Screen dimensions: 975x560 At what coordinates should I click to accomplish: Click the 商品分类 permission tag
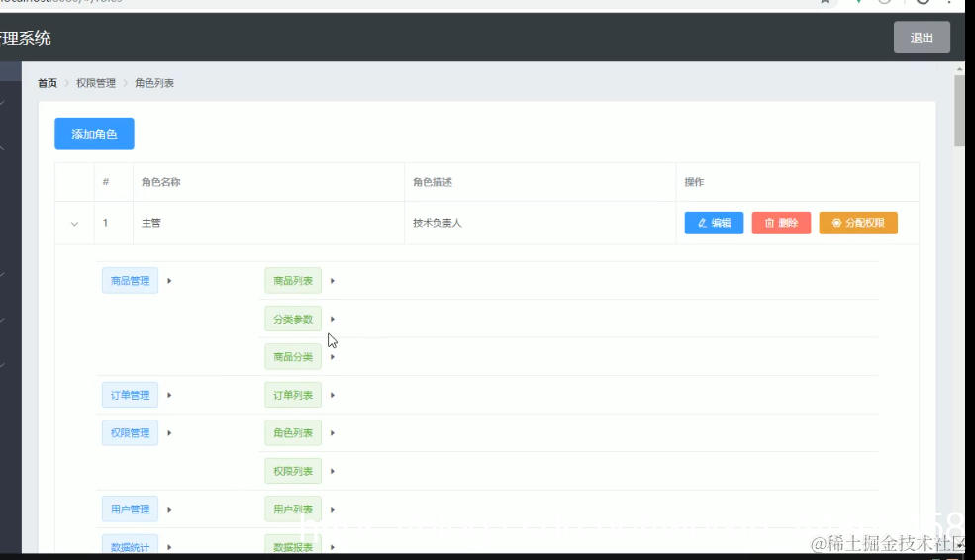293,357
